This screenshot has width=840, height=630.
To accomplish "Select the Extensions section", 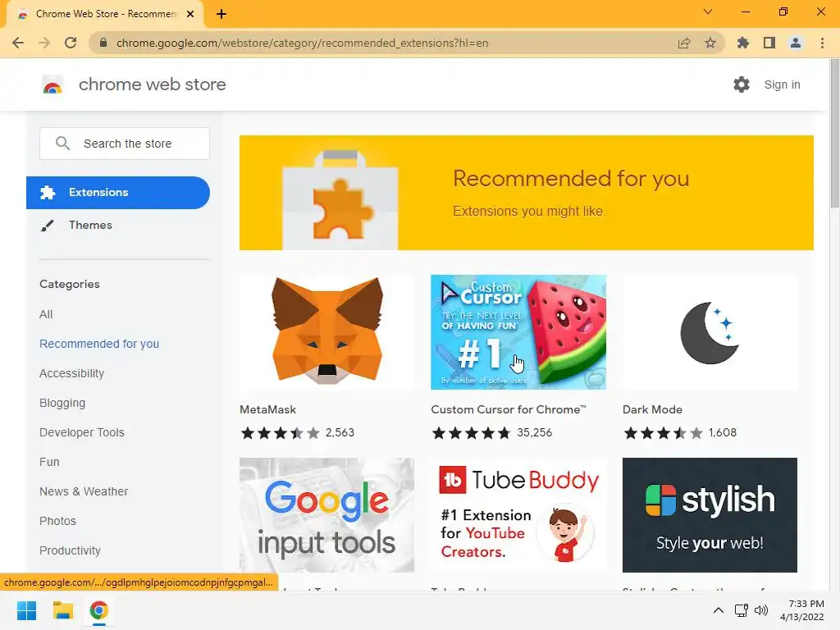I will (x=118, y=192).
